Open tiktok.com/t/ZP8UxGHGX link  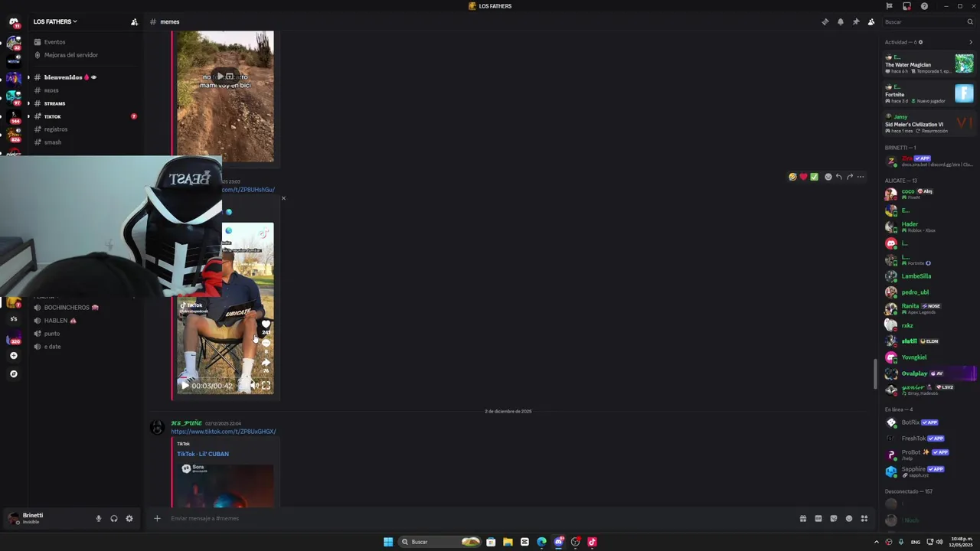tap(223, 432)
